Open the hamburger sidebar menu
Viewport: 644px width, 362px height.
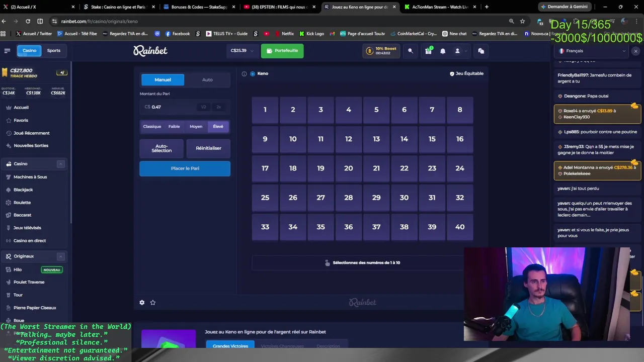pos(7,51)
